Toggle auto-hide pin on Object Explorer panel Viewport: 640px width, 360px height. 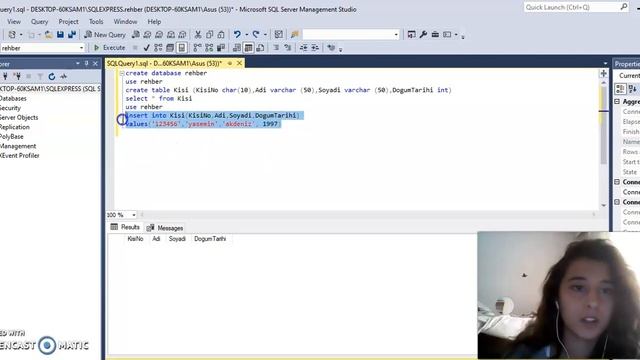(87, 63)
